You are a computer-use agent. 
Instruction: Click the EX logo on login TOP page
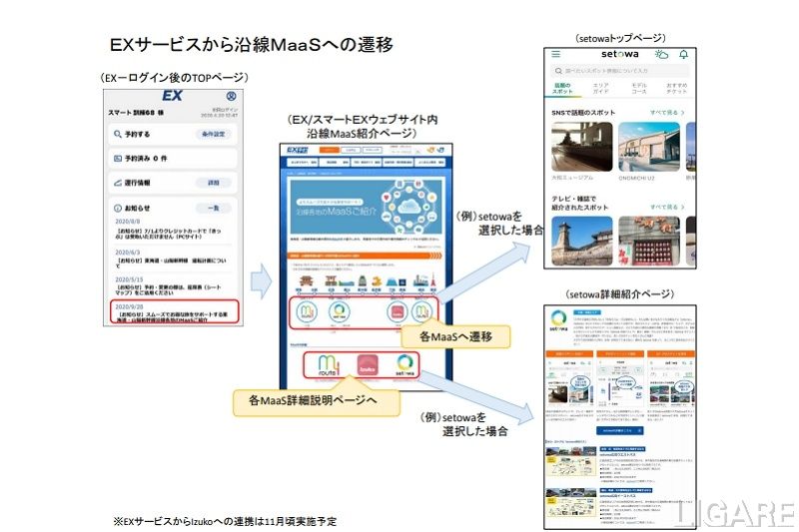click(172, 96)
